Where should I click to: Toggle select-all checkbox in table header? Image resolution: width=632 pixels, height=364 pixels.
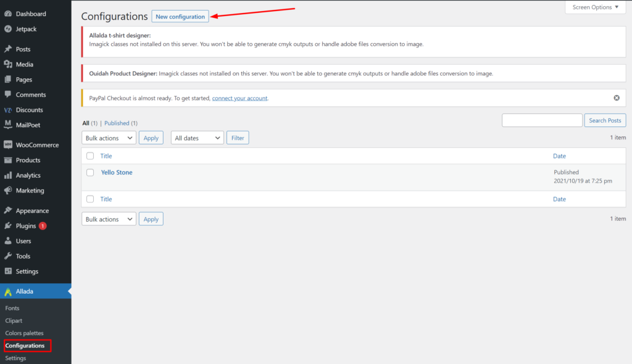click(90, 156)
